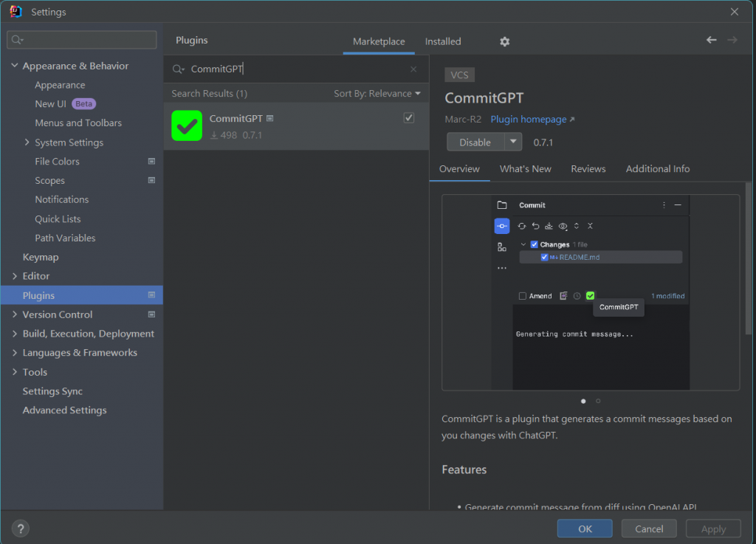Click the project-level icon next to Scopes
756x544 pixels.
click(x=151, y=180)
